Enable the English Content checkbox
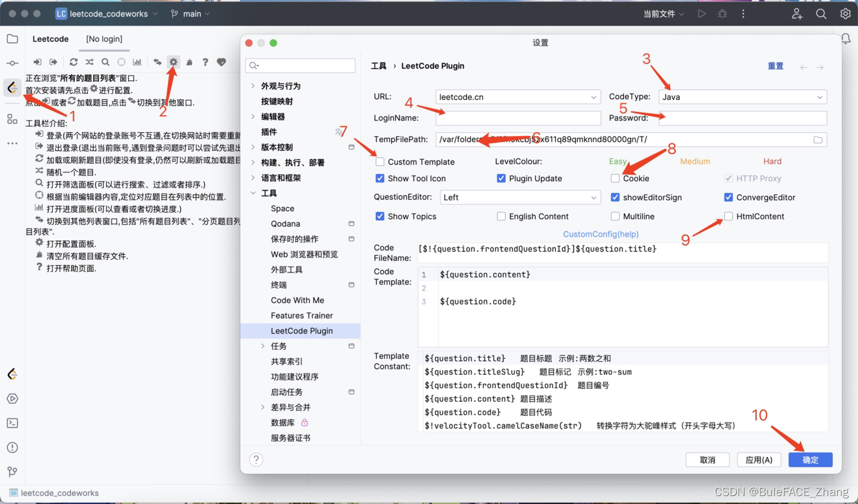The width and height of the screenshot is (858, 504). click(x=501, y=216)
